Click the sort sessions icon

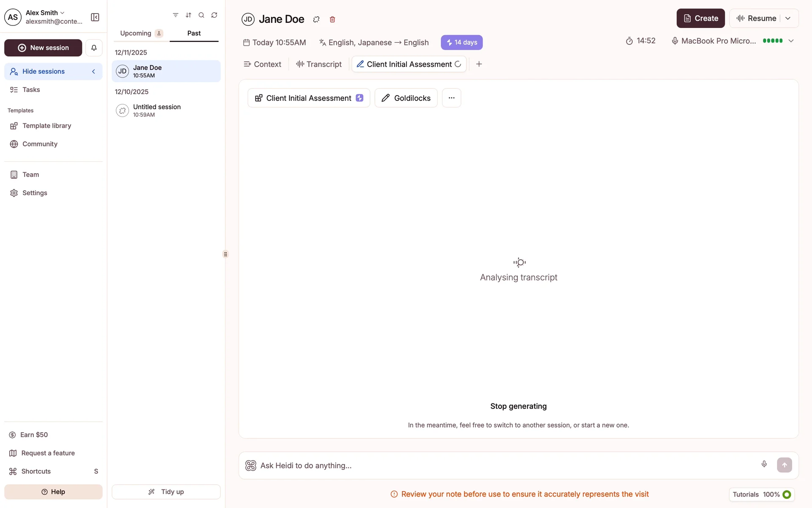click(189, 15)
